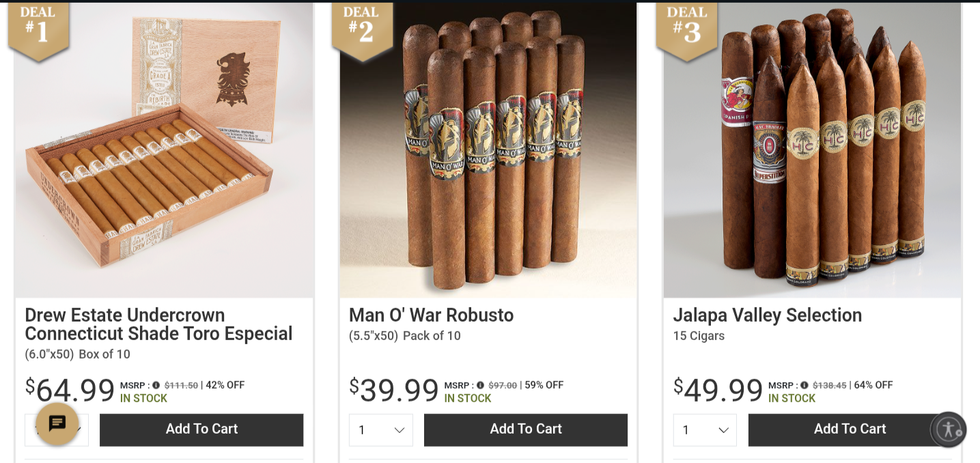Click the Deal #2 ribbon badge
The width and height of the screenshot is (980, 463).
[x=362, y=30]
